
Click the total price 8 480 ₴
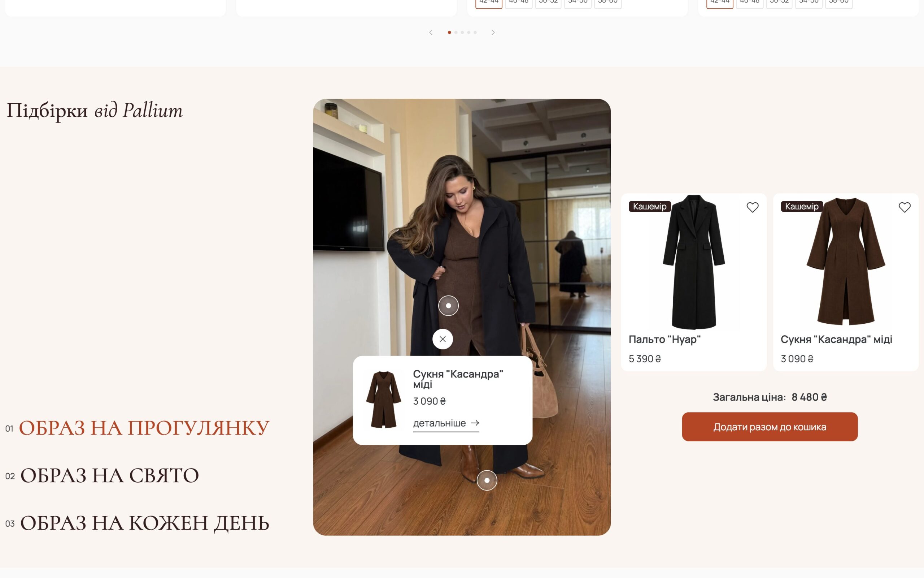click(809, 397)
